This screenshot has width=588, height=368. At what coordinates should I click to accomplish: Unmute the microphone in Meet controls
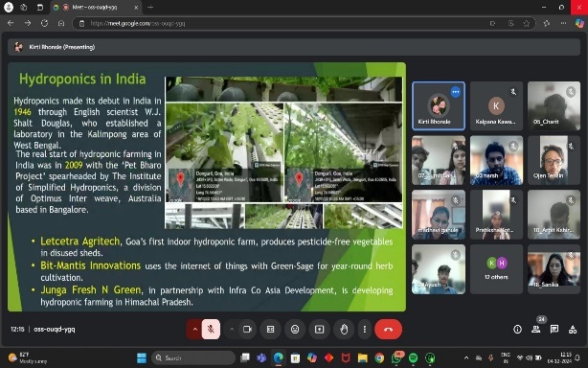211,330
